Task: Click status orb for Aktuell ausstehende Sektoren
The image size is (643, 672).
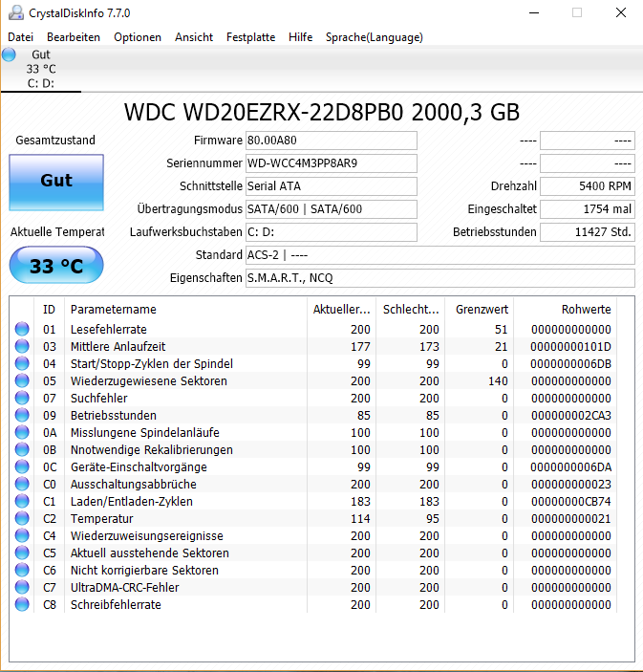Action: click(x=22, y=553)
